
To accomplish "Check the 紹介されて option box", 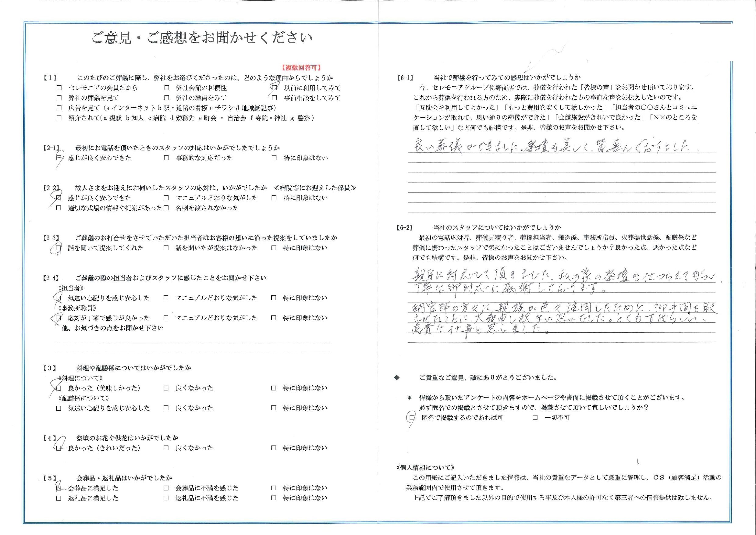I will point(59,118).
